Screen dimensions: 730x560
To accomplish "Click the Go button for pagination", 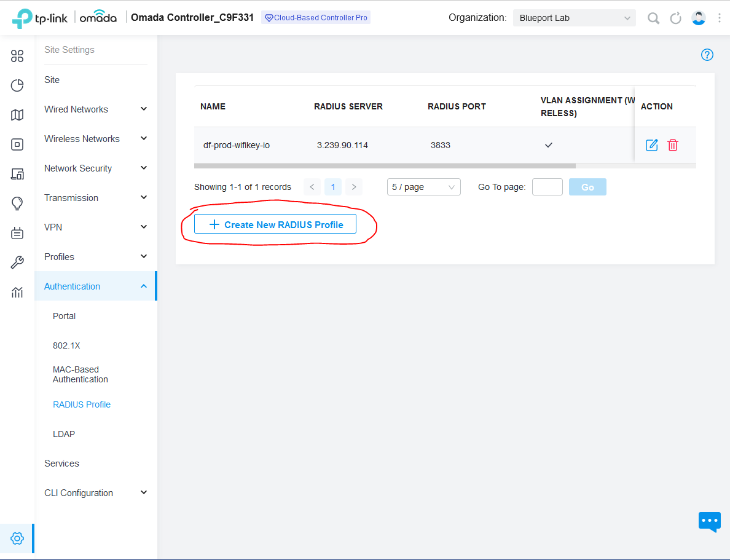I will 587,187.
